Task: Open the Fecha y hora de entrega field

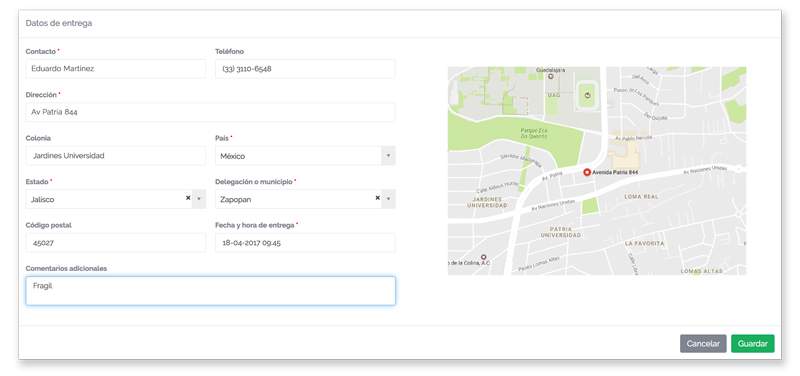Action: point(305,243)
